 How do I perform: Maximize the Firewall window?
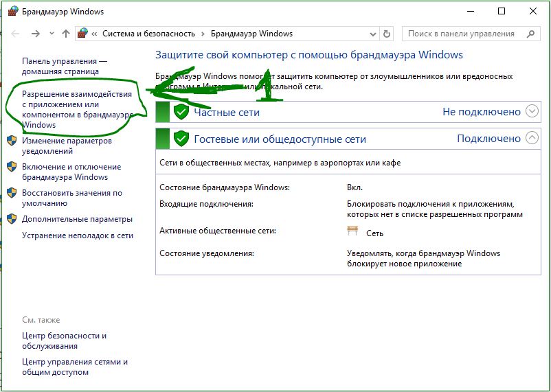point(502,11)
